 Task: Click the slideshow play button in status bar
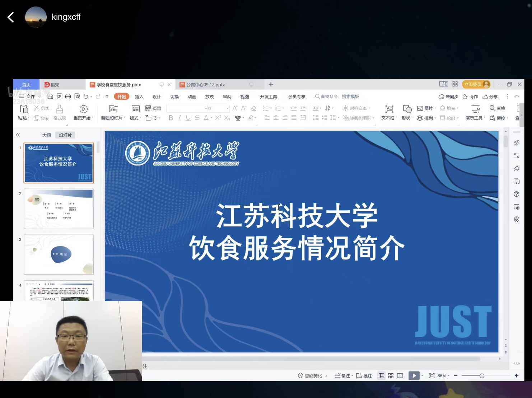tap(414, 376)
